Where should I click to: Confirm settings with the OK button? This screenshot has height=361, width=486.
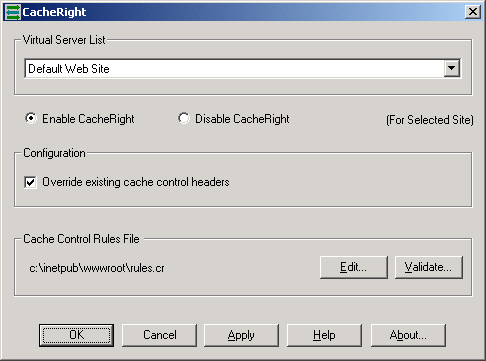76,335
